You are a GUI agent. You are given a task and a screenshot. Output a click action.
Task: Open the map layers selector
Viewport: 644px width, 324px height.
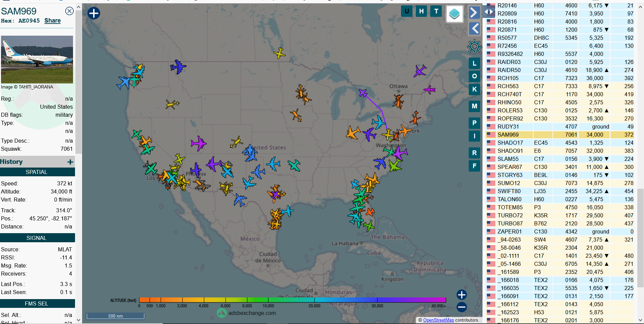point(455,14)
